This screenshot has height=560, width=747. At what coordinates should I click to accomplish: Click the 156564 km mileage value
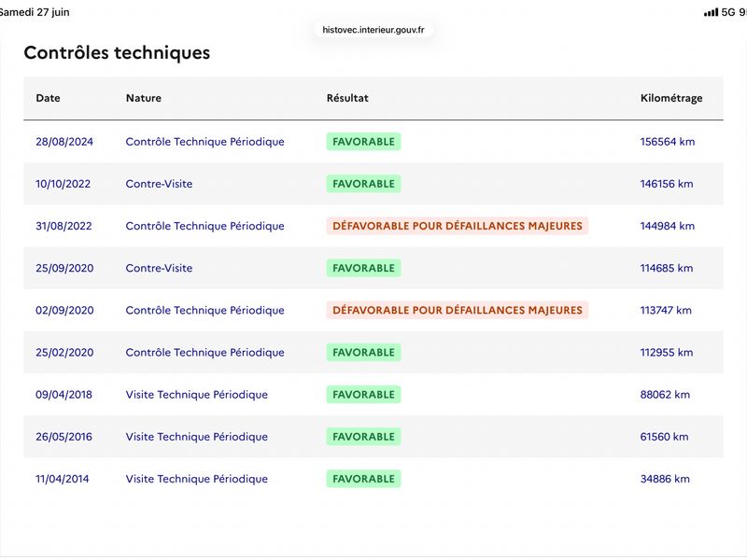point(668,142)
